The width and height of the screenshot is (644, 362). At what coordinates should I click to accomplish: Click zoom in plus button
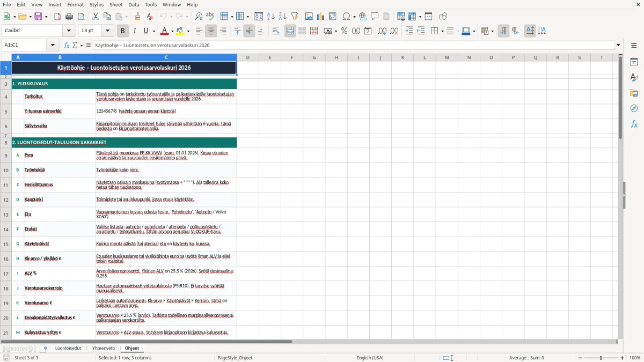623,358
